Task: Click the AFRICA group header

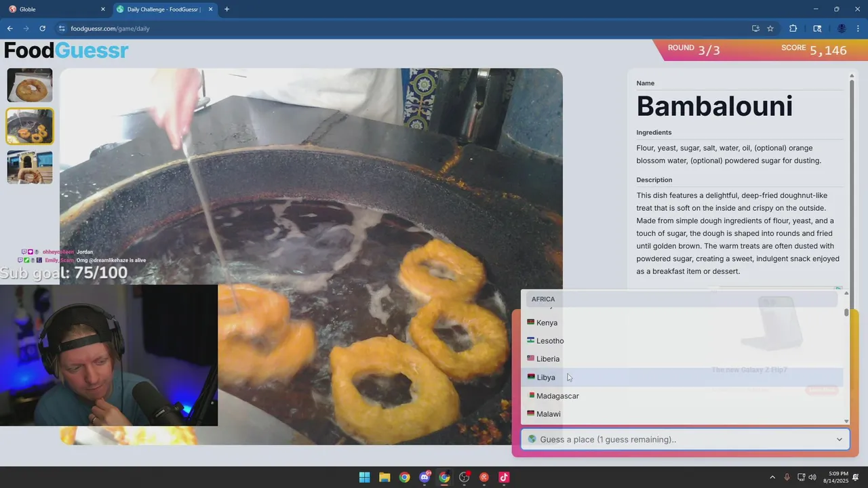Action: coord(681,299)
